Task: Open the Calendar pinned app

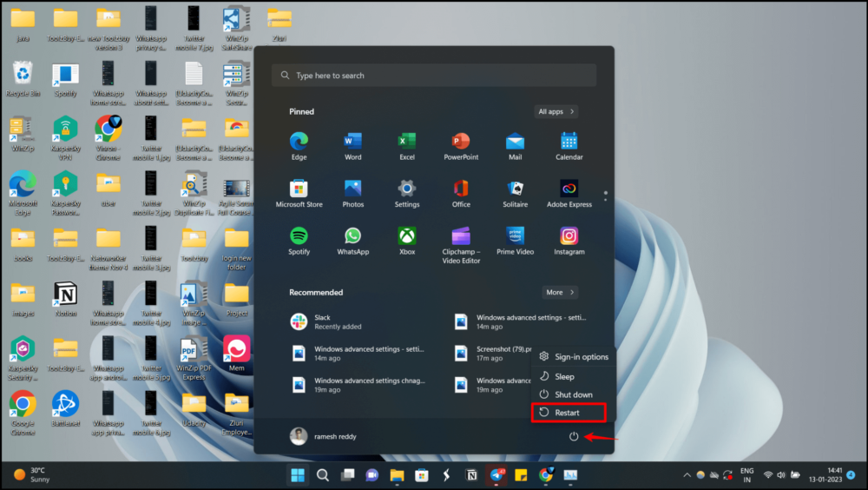Action: (x=569, y=146)
